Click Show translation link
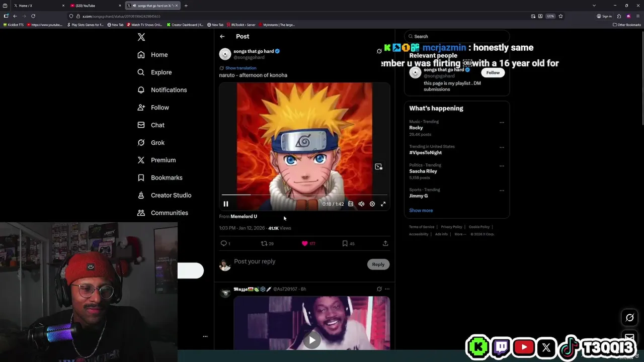Screen dimensions: 644x362 tap(240, 68)
